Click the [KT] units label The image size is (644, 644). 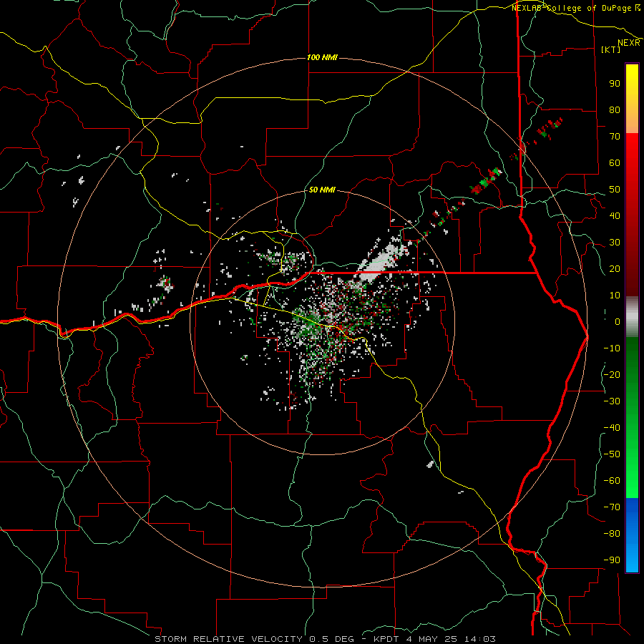(611, 49)
